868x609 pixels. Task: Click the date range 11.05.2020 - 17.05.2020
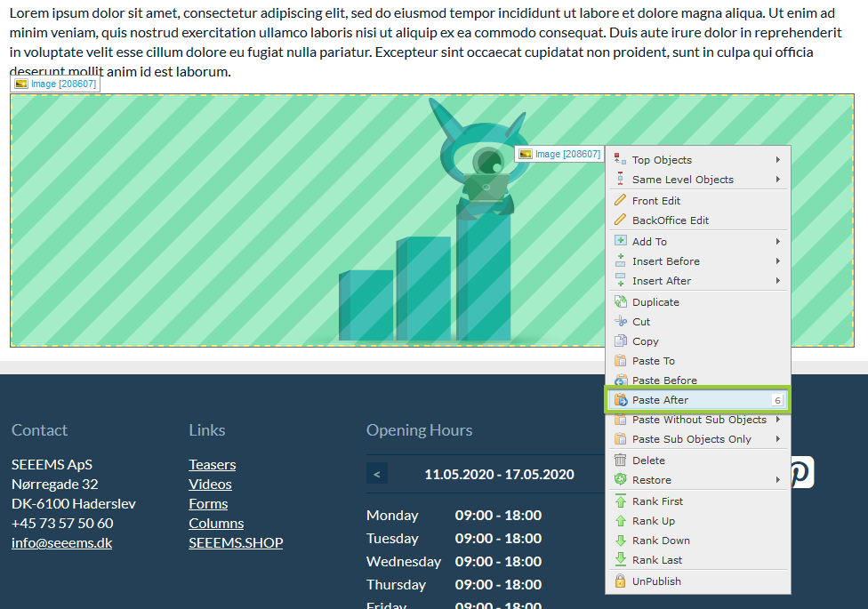(x=499, y=475)
